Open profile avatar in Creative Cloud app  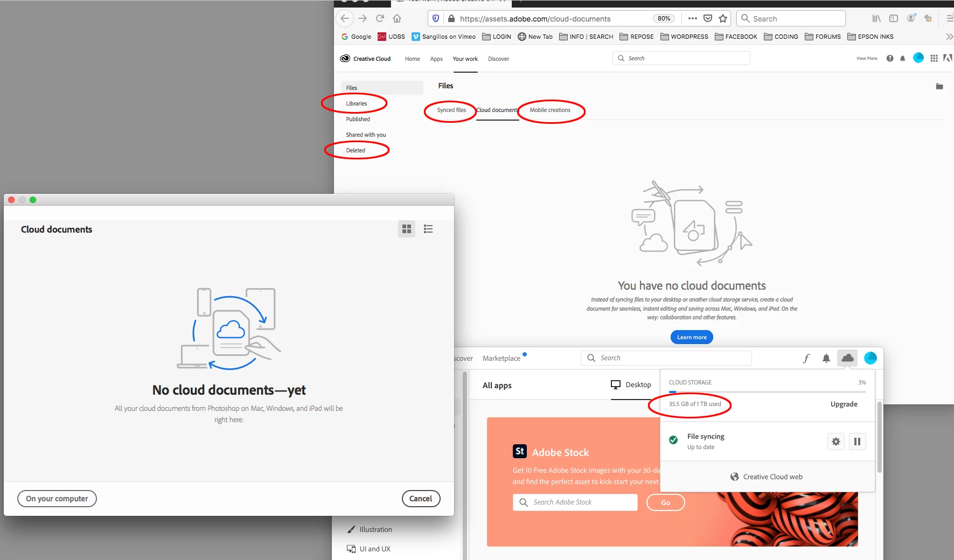871,358
